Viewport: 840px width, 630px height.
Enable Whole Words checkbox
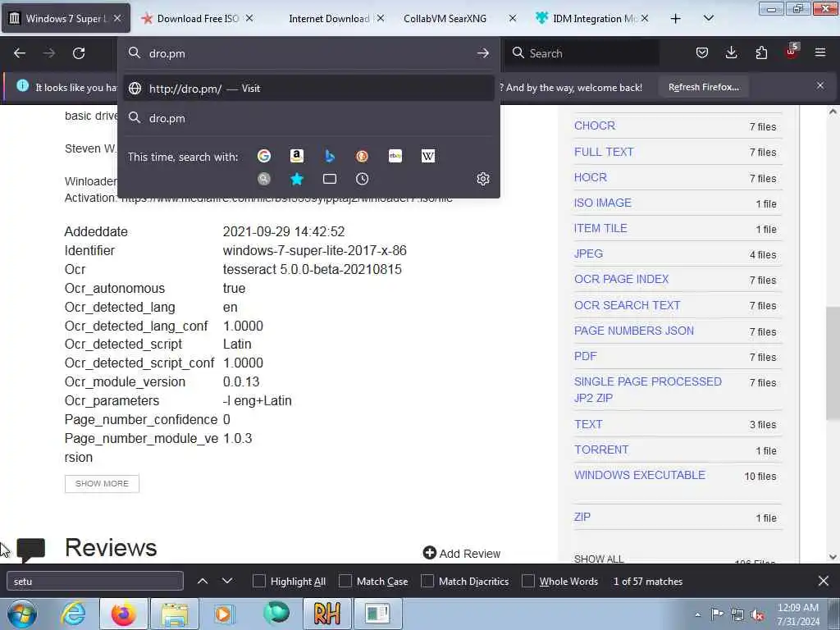pyautogui.click(x=528, y=582)
